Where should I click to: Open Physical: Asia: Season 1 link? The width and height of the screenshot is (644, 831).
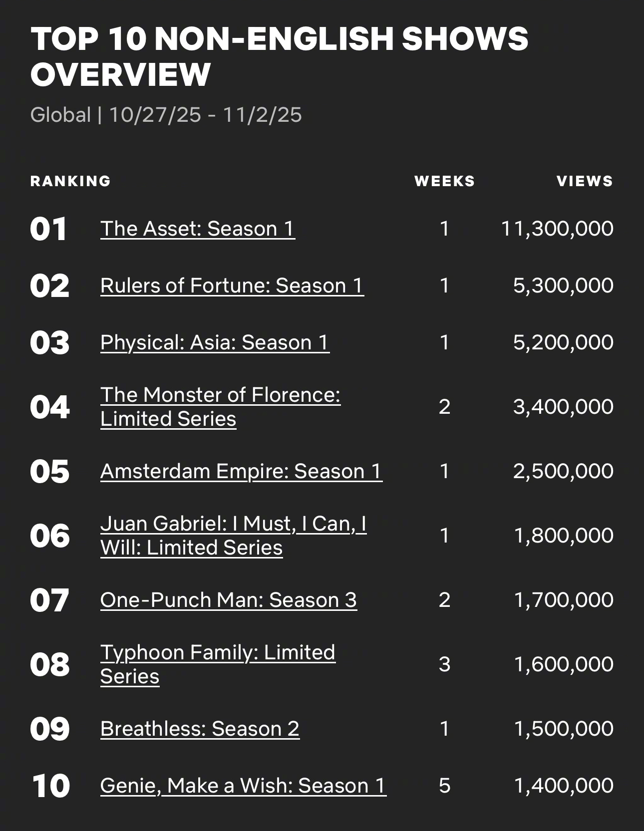tap(215, 342)
